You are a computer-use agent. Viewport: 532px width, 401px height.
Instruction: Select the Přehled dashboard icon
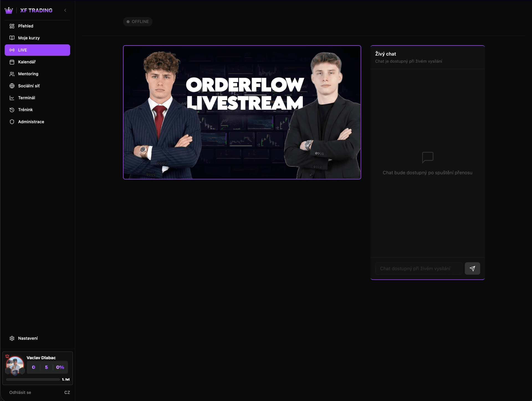pyautogui.click(x=12, y=26)
